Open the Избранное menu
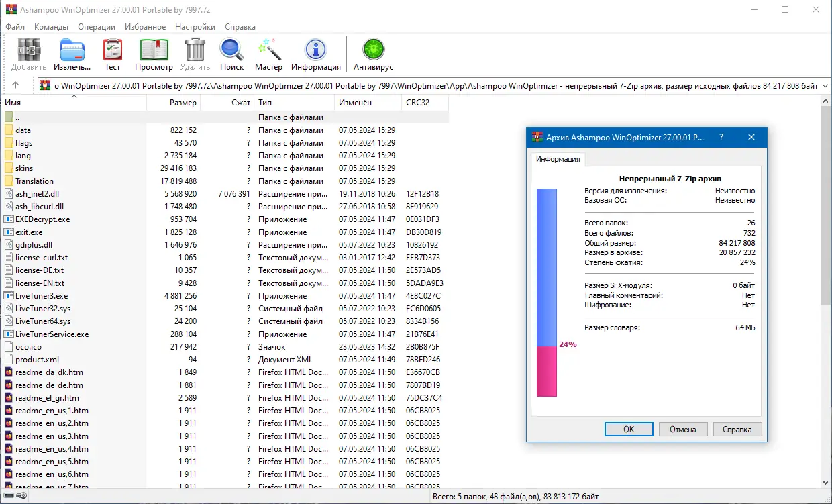832x504 pixels. (145, 27)
